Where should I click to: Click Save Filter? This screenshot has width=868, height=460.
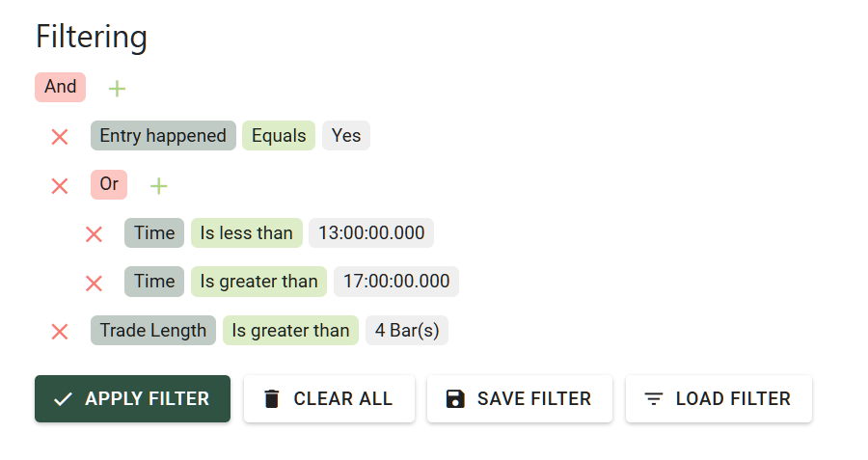(519, 399)
